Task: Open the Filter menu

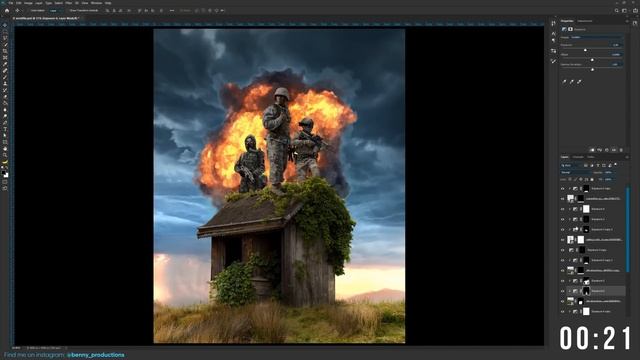Action: click(x=69, y=3)
